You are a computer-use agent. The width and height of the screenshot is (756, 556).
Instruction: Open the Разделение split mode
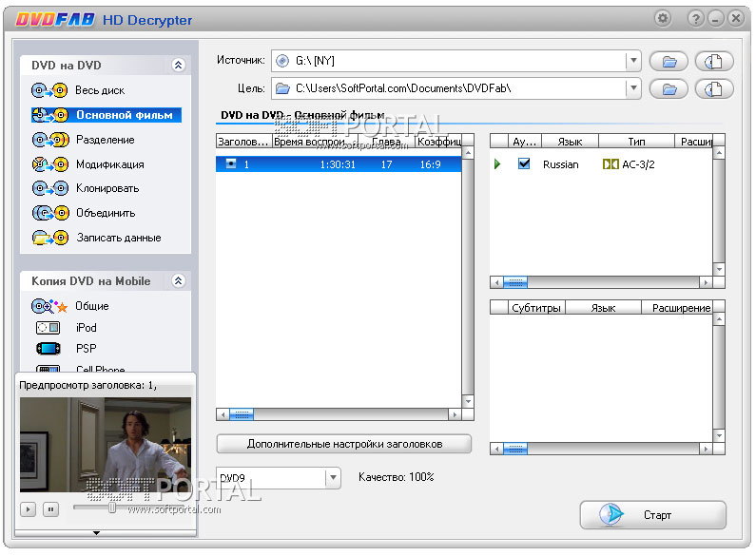(x=106, y=140)
